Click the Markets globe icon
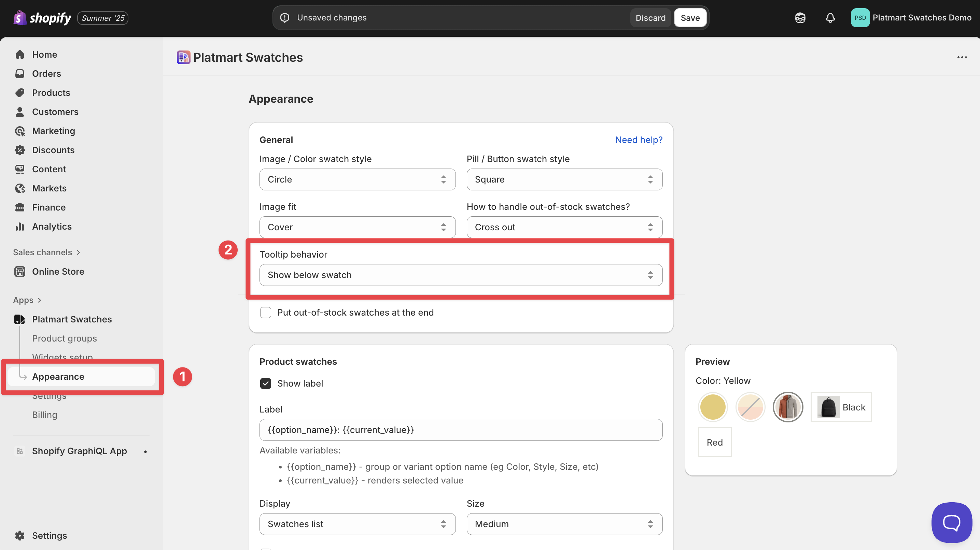The image size is (980, 550). coord(20,189)
